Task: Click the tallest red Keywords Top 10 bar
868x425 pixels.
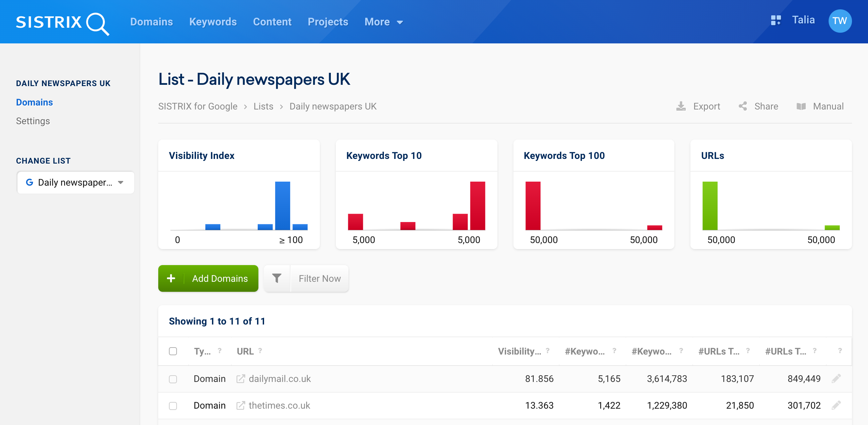Action: coord(477,206)
